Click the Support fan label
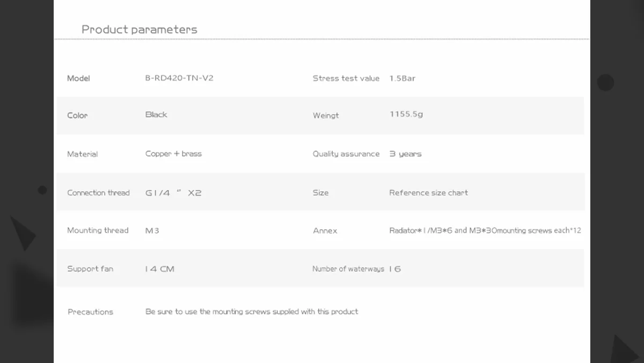The width and height of the screenshot is (644, 363). pos(90,268)
